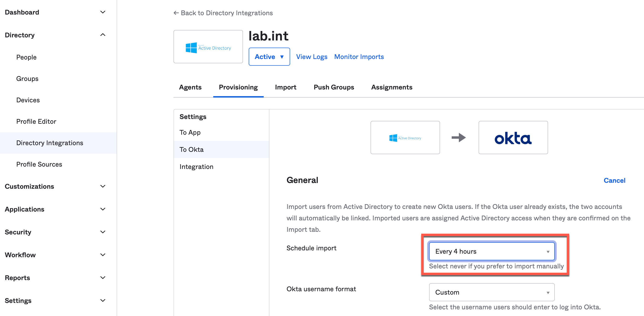Viewport: 644px width, 316px height.
Task: Expand the Customizations sidebar menu
Action: click(x=103, y=186)
